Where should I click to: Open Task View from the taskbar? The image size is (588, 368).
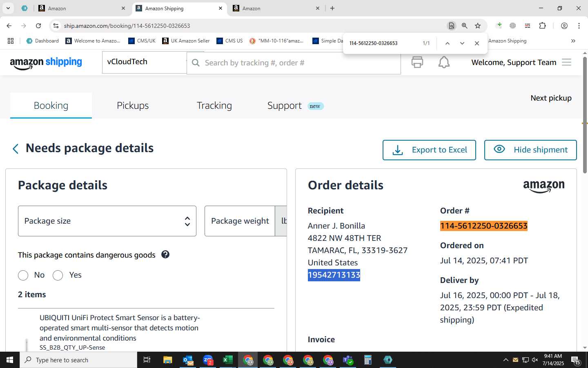[147, 360]
